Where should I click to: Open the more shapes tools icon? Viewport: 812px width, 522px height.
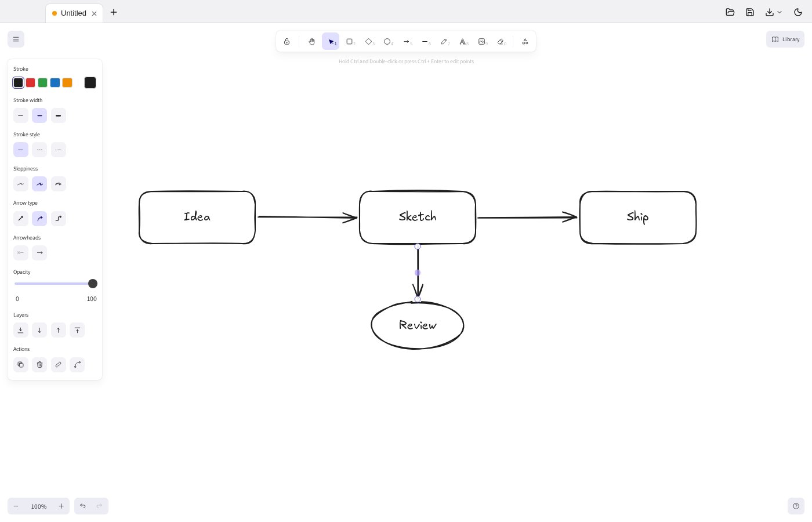[525, 42]
